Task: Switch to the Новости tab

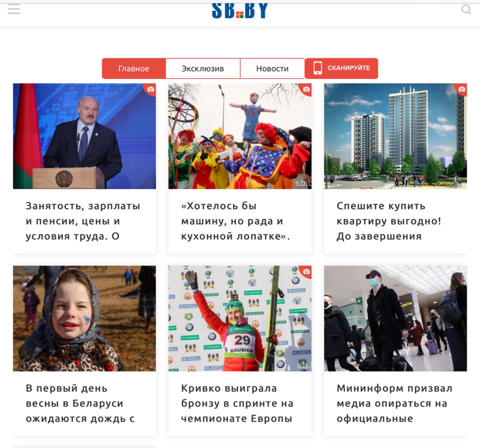Action: pos(272,69)
